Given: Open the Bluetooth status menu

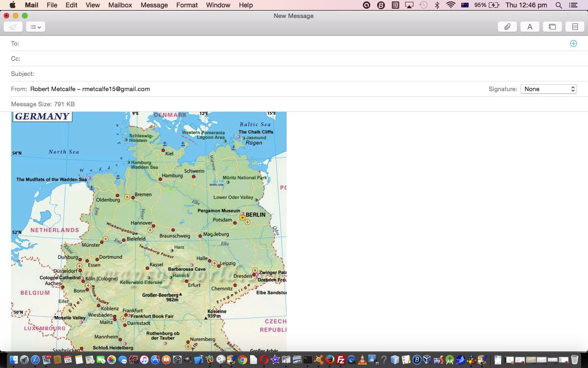Looking at the screenshot, I should pos(437,5).
